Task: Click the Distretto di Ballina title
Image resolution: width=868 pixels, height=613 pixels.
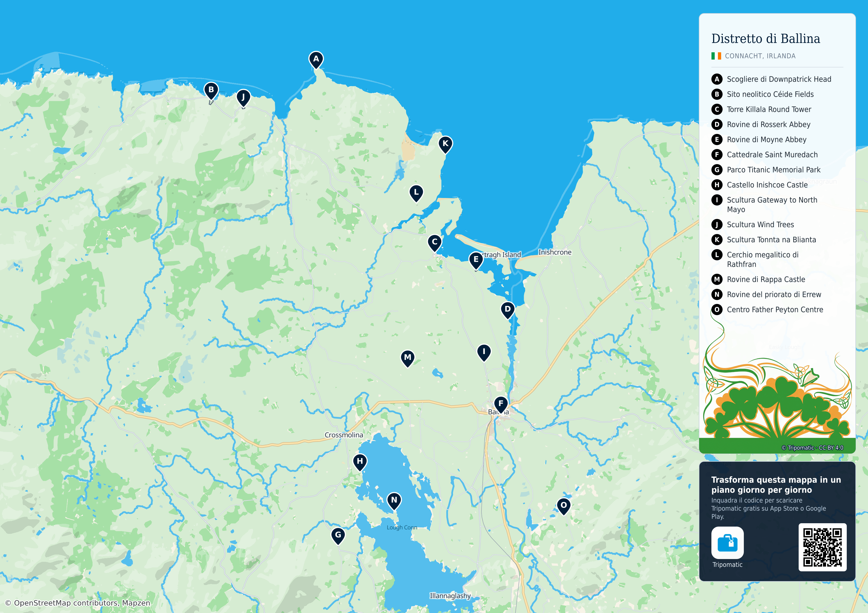Action: [766, 39]
